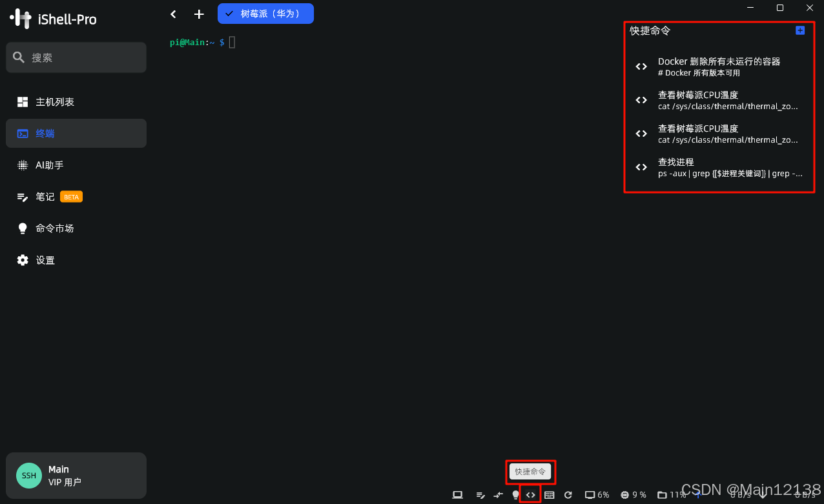Select 终端 in the sidebar

click(76, 134)
